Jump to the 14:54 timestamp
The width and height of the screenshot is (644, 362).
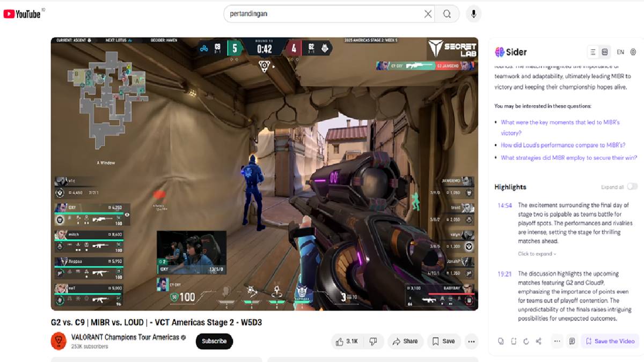click(x=504, y=205)
